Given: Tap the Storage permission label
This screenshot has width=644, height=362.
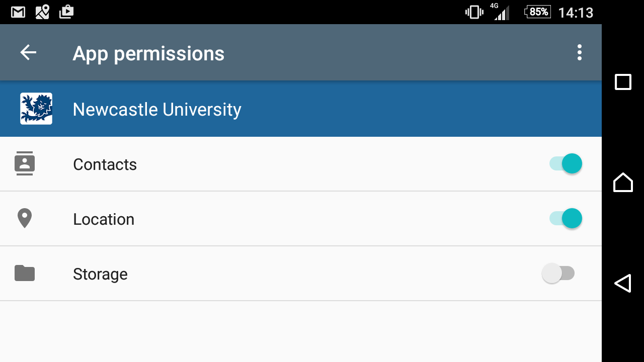Looking at the screenshot, I should [100, 274].
